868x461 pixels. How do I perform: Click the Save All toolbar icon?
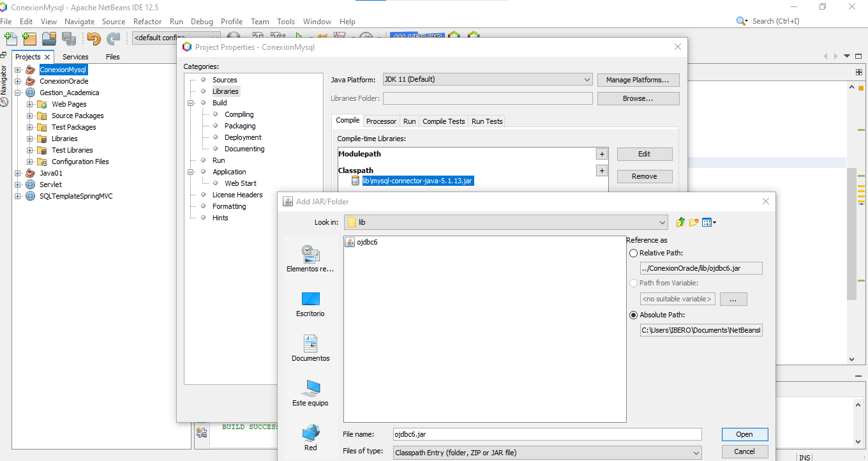[69, 38]
